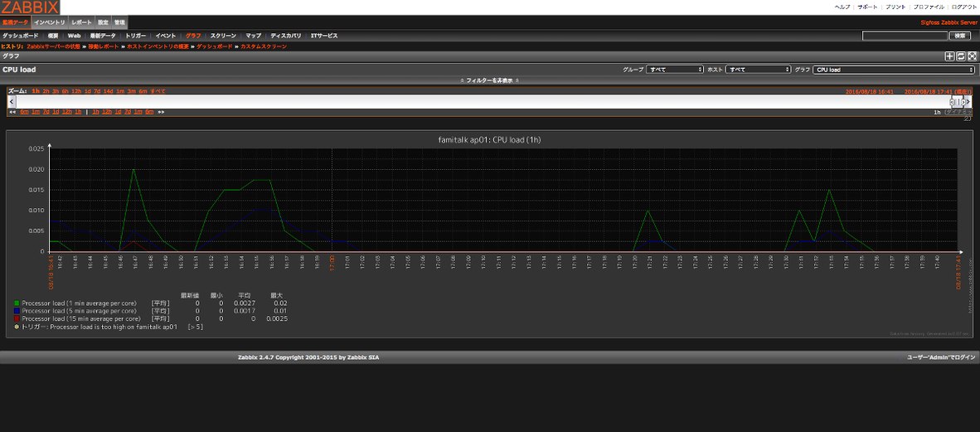Go to 概要 in the submenu
Screen dimensions: 980x432
pyautogui.click(x=53, y=36)
